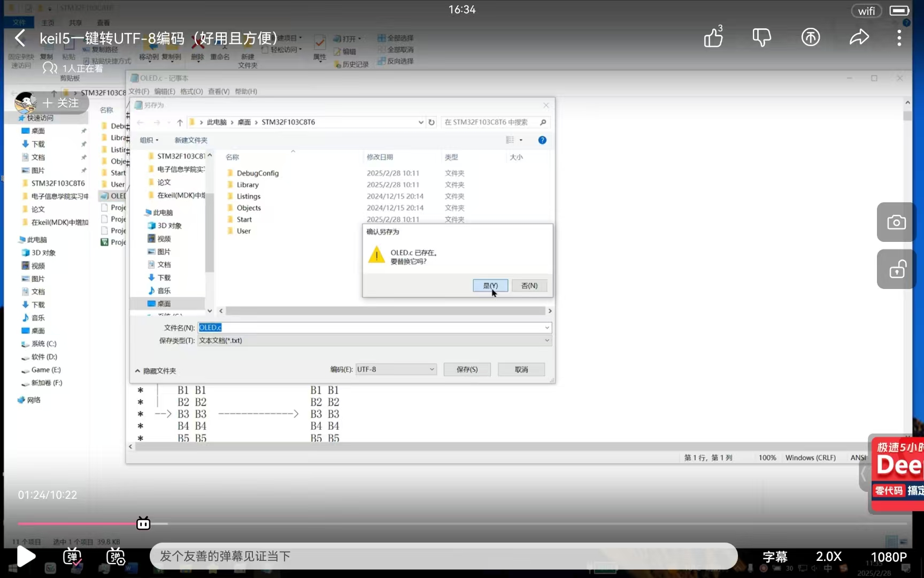Change the 2.0X playback speed
The image size is (924, 578).
[x=829, y=557]
